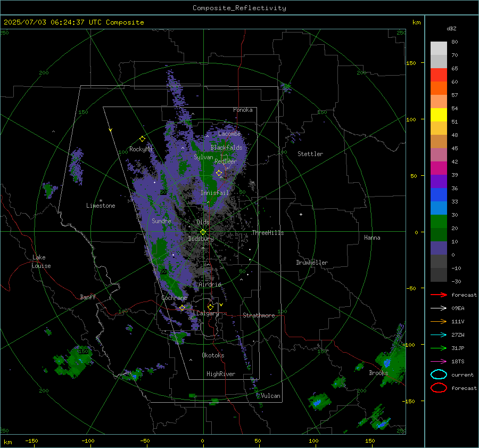Click the Strathmore label

click(259, 315)
